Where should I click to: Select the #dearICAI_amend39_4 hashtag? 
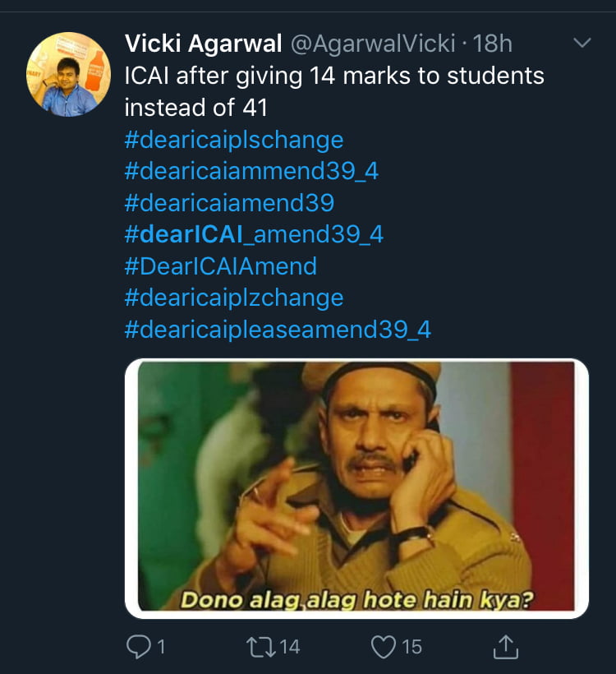click(253, 235)
